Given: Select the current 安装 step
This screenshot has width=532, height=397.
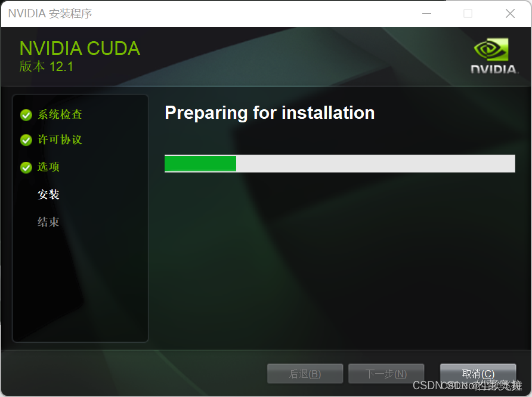Looking at the screenshot, I should (x=48, y=195).
